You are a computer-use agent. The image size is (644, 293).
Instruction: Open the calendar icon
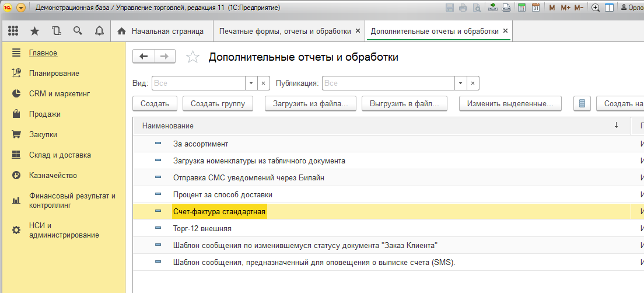point(535,8)
